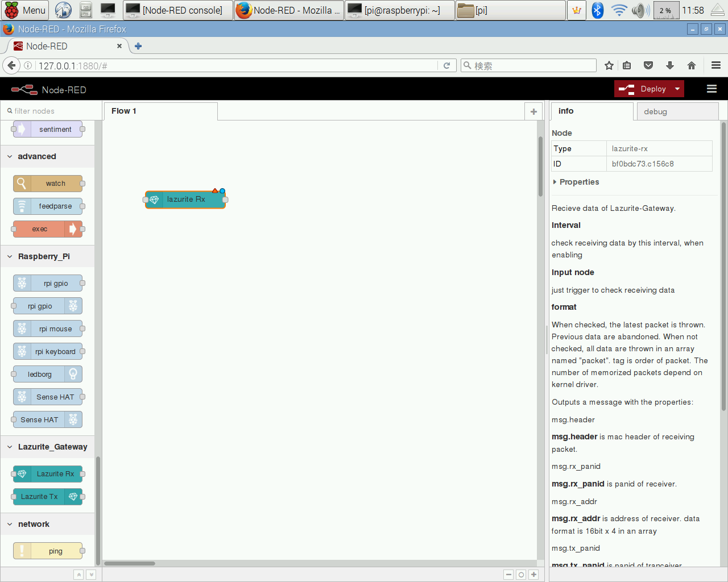The height and width of the screenshot is (582, 728).
Task: Collapse the Lazurite_Gateway palette category
Action: 48,447
